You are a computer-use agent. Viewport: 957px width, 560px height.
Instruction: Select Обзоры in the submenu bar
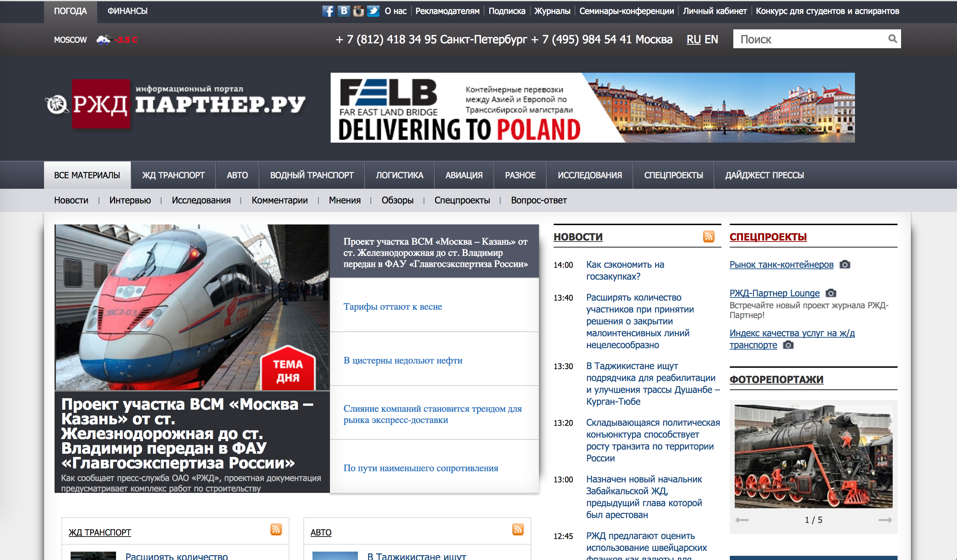pos(398,200)
